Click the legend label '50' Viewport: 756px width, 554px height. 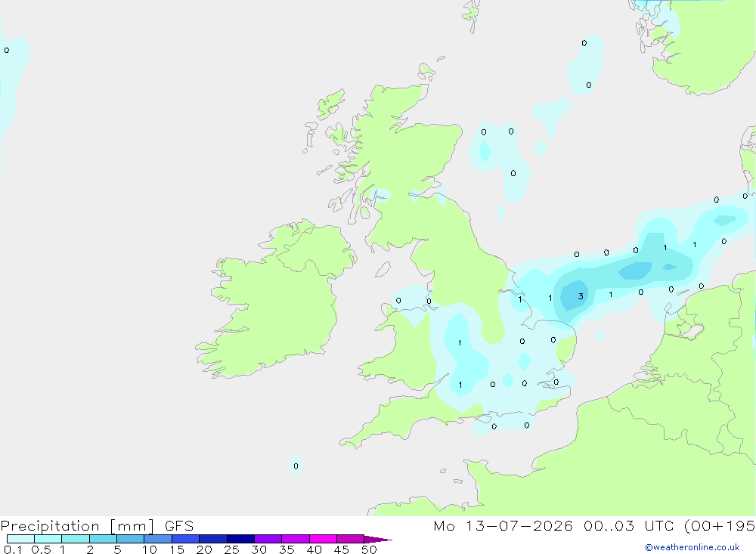(369, 549)
